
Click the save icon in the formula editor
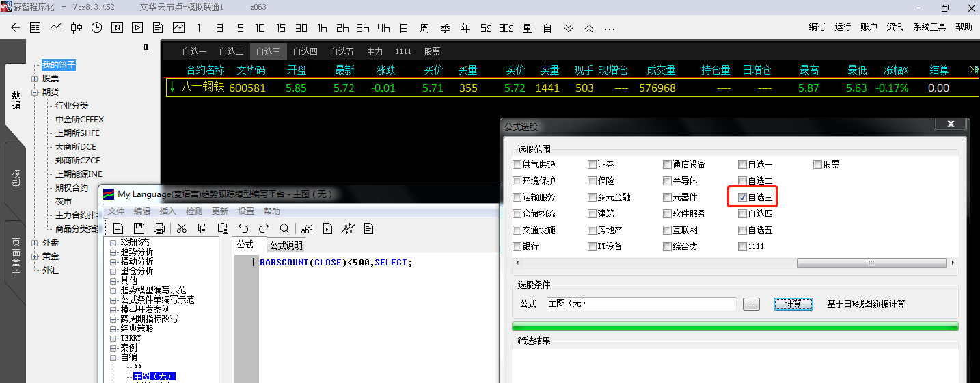pos(139,228)
